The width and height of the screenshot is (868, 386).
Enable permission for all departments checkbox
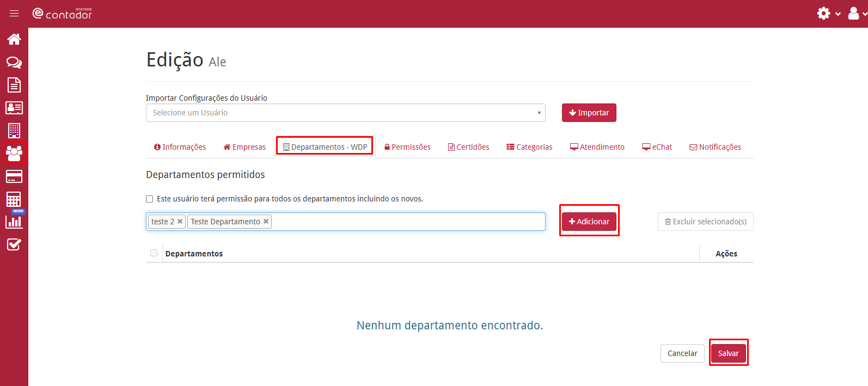pyautogui.click(x=150, y=199)
